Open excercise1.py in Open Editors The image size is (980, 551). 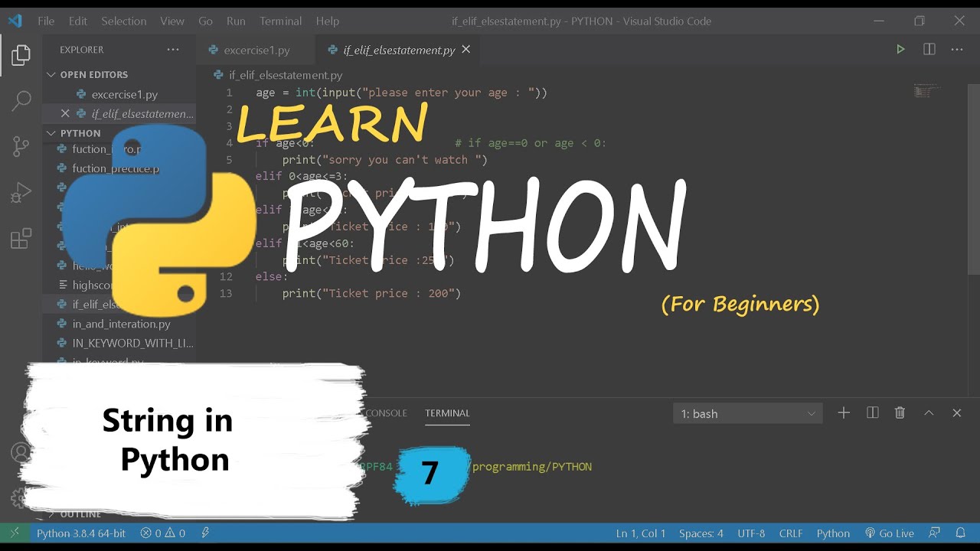click(124, 94)
